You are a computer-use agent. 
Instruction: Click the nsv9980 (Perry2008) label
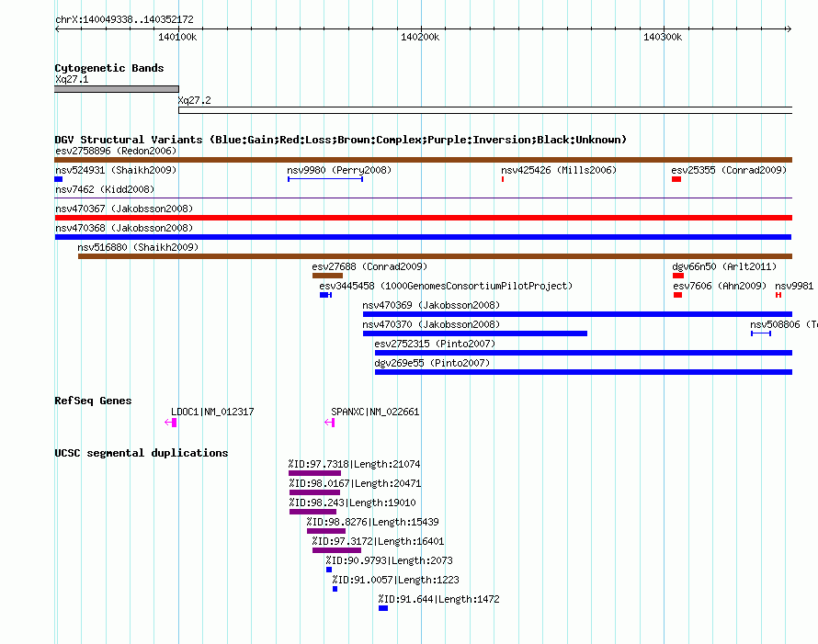tap(339, 171)
